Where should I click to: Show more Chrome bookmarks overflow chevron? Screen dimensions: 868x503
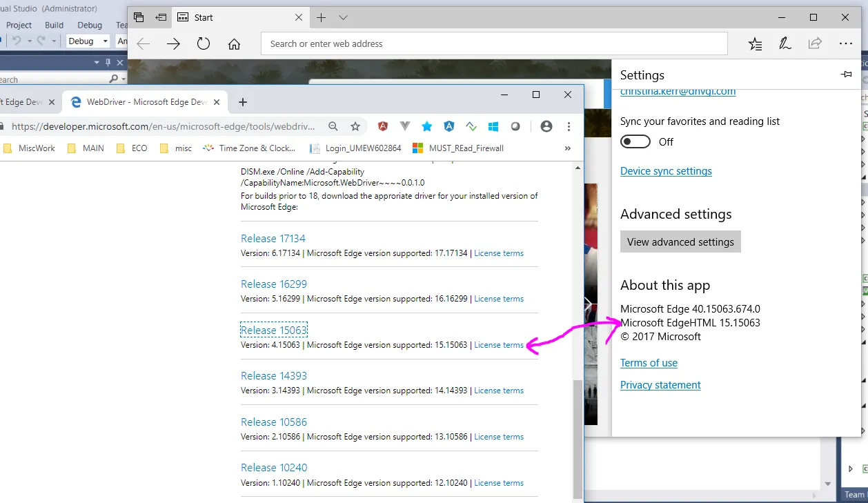point(568,148)
